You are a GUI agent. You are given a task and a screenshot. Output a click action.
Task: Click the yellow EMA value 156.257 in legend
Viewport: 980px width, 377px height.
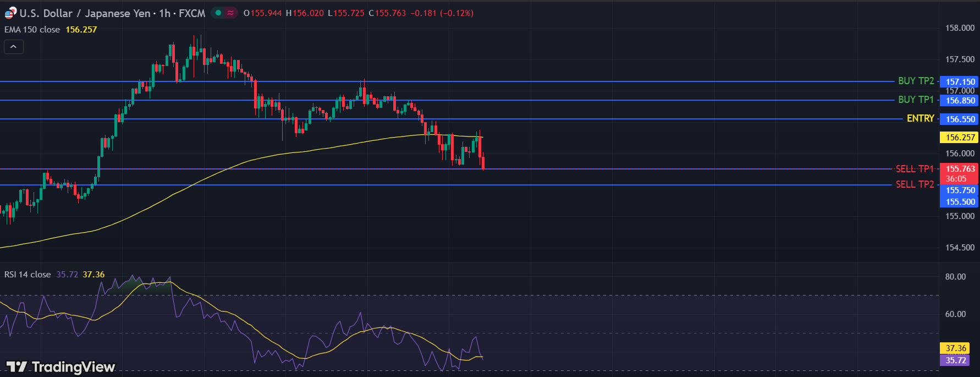(81, 30)
